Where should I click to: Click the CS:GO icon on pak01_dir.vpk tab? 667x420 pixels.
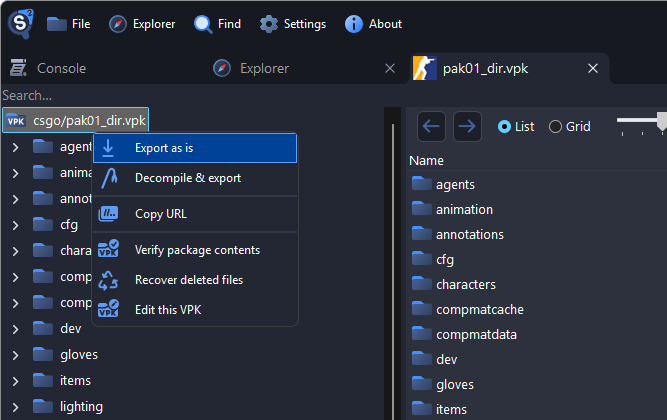(x=425, y=68)
